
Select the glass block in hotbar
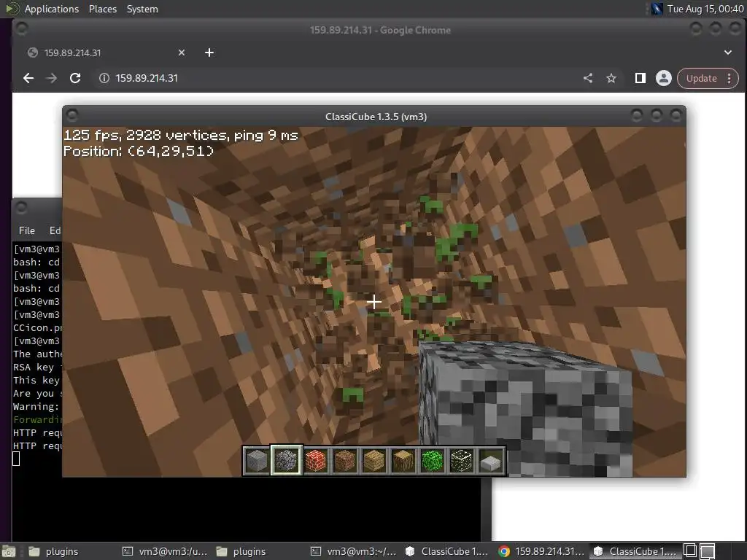[x=462, y=461]
